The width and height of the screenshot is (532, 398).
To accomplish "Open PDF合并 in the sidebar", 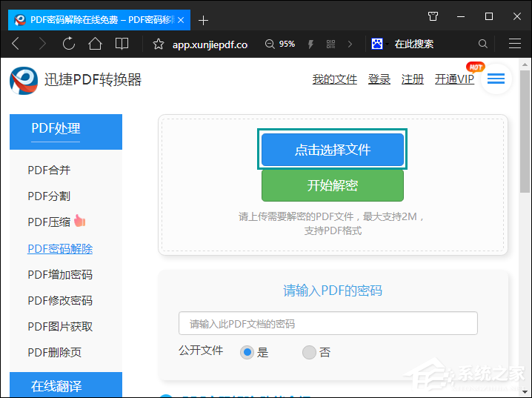I will [x=49, y=170].
